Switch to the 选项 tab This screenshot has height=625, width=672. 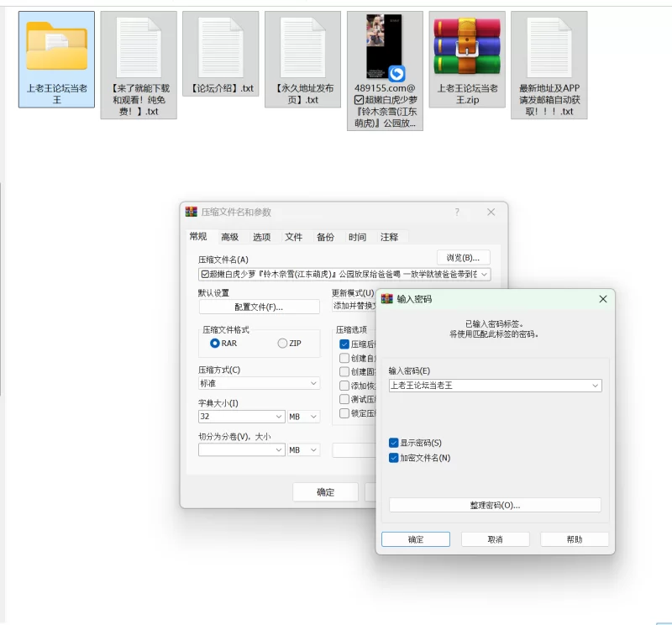tap(261, 237)
